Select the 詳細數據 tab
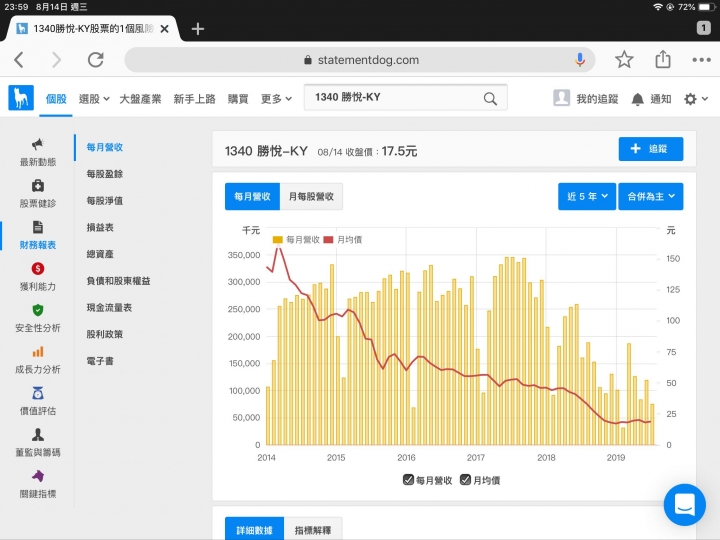This screenshot has width=720, height=540. [254, 530]
